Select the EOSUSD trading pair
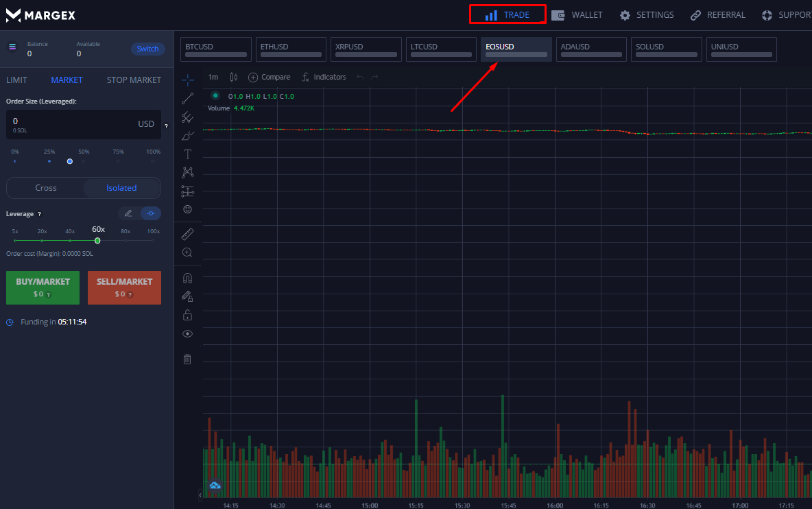This screenshot has width=812, height=509. pos(516,49)
